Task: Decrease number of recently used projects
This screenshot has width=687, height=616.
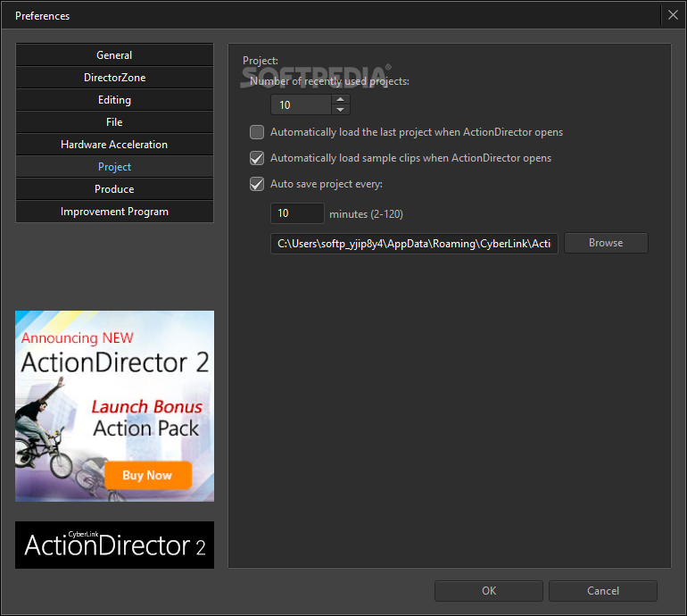Action: [x=341, y=110]
